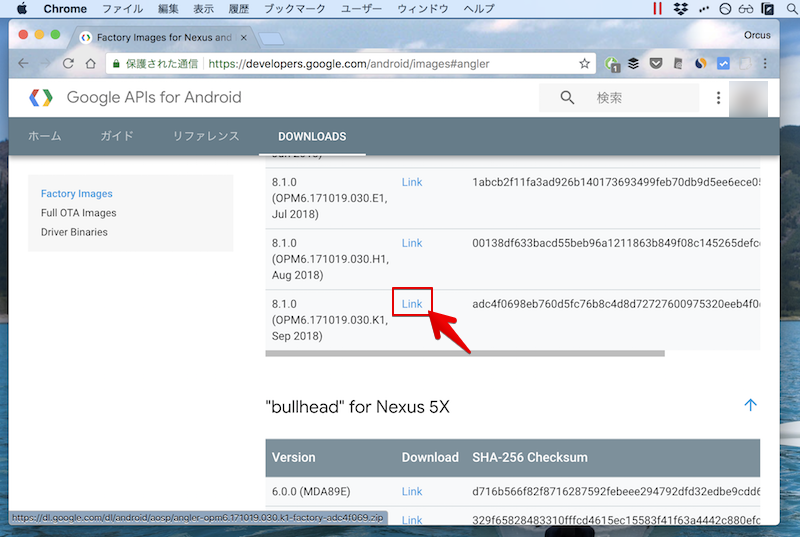Image resolution: width=800 pixels, height=537 pixels.
Task: Open the 表示 menu
Action: tap(203, 9)
